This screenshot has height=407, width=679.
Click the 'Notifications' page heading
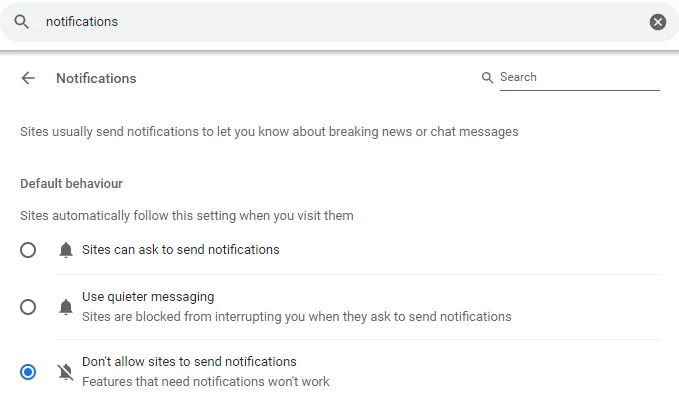coord(96,78)
